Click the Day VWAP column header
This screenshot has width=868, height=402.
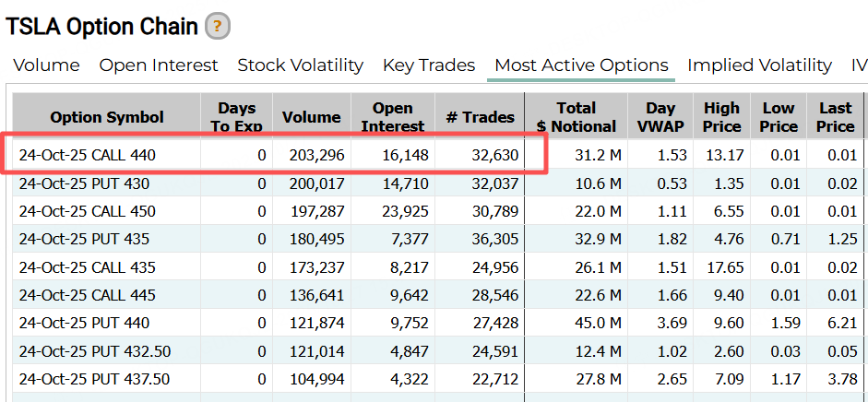(660, 117)
